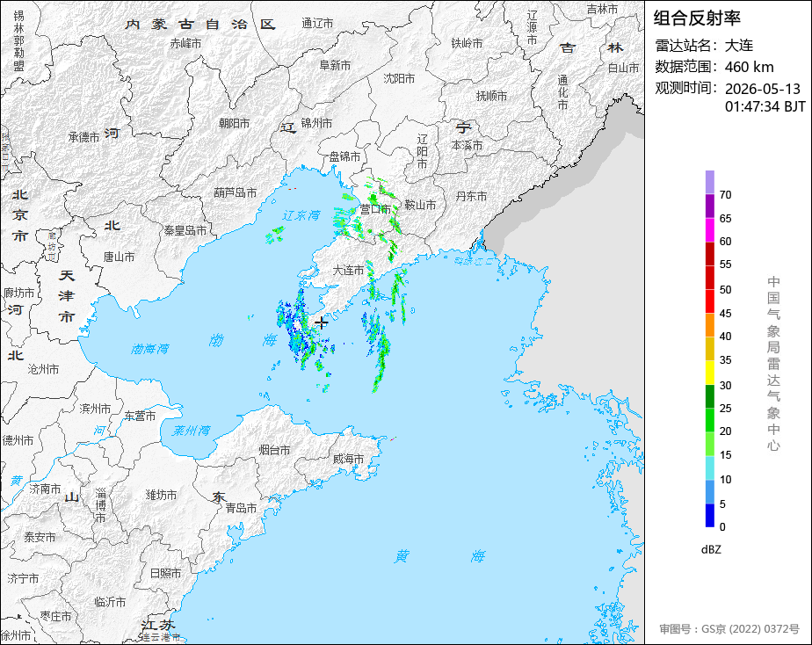Click the 通辽市 city label
Viewport: 812px width, 645px height.
(x=317, y=23)
